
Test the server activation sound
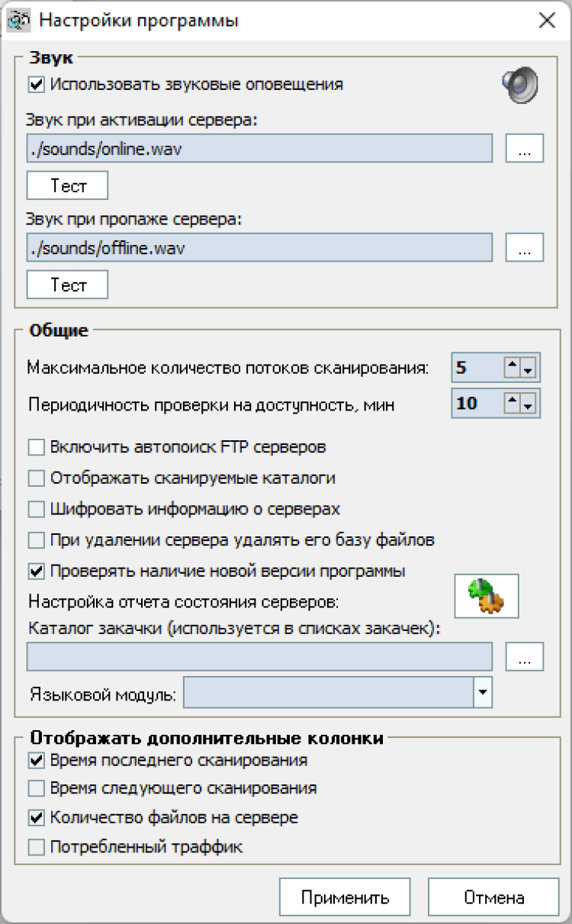tap(68, 185)
